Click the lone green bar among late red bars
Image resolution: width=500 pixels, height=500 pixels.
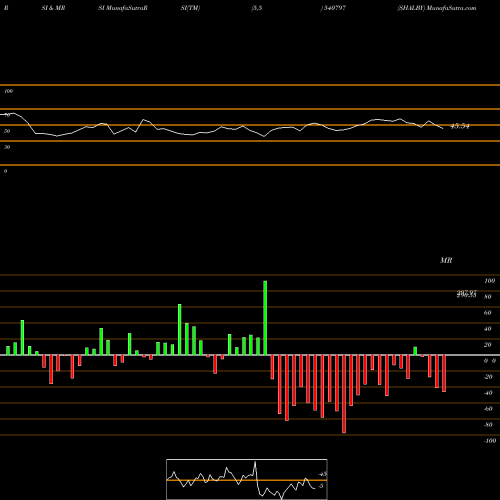[x=415, y=351]
